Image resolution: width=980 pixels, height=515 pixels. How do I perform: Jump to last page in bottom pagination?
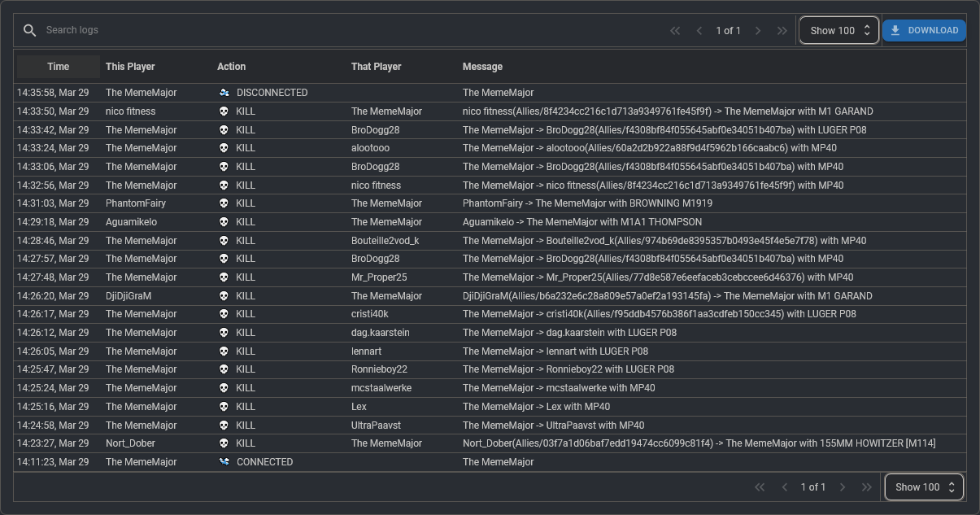[867, 487]
